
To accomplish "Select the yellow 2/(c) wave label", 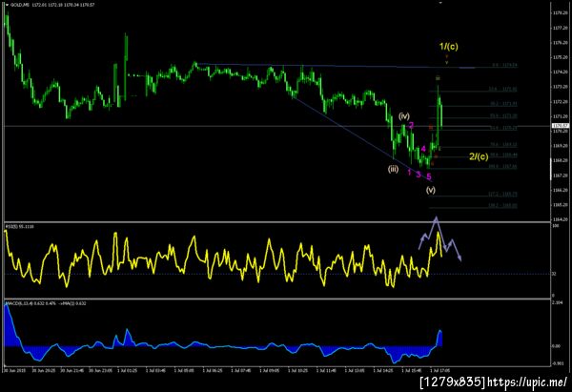I will click(479, 156).
